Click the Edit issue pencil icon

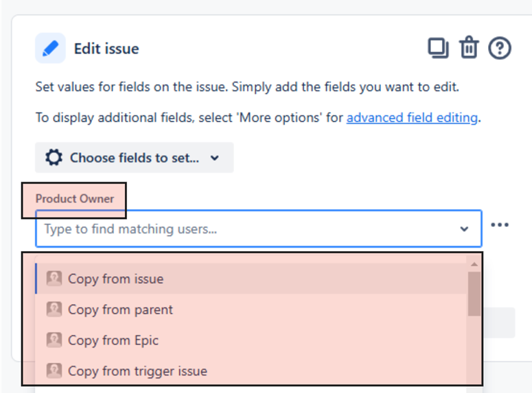point(50,48)
